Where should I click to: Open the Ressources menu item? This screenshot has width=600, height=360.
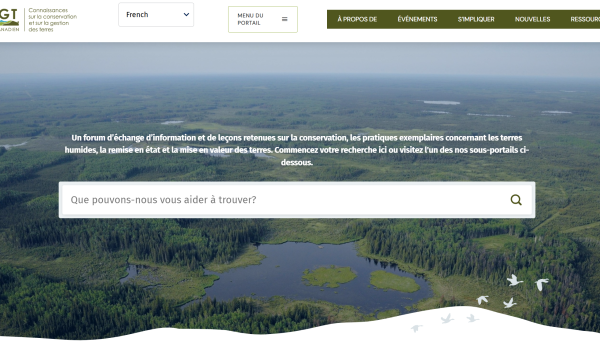click(x=585, y=19)
